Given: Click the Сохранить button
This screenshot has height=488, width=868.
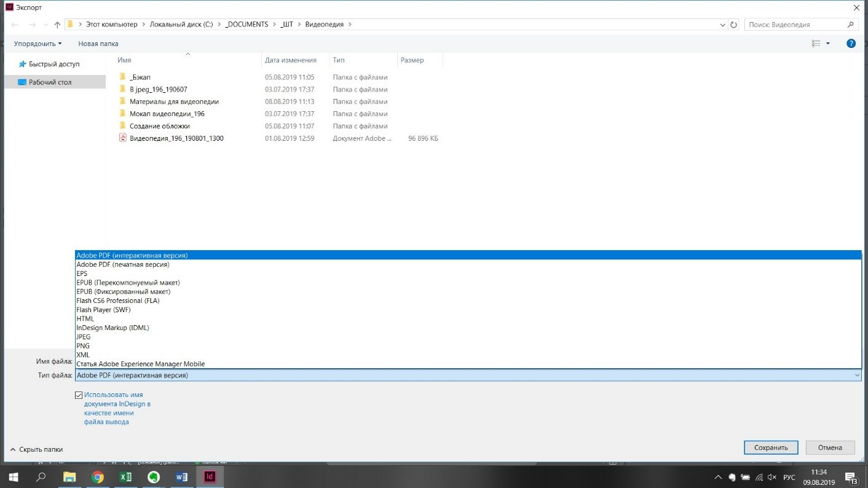Looking at the screenshot, I should [771, 447].
